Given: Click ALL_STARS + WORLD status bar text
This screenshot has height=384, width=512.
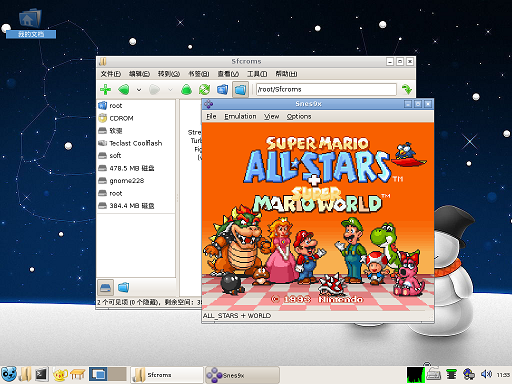Looking at the screenshot, I should [x=237, y=316].
